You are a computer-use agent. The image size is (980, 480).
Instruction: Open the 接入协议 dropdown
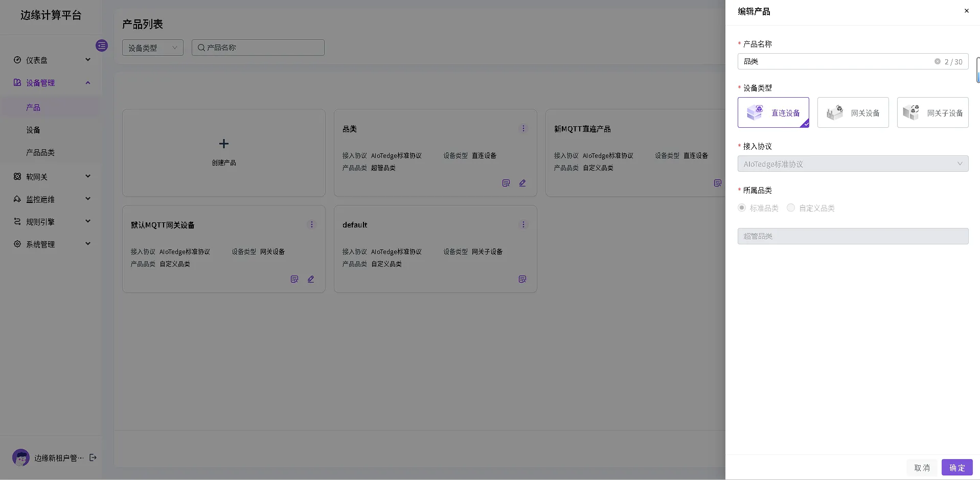click(852, 164)
